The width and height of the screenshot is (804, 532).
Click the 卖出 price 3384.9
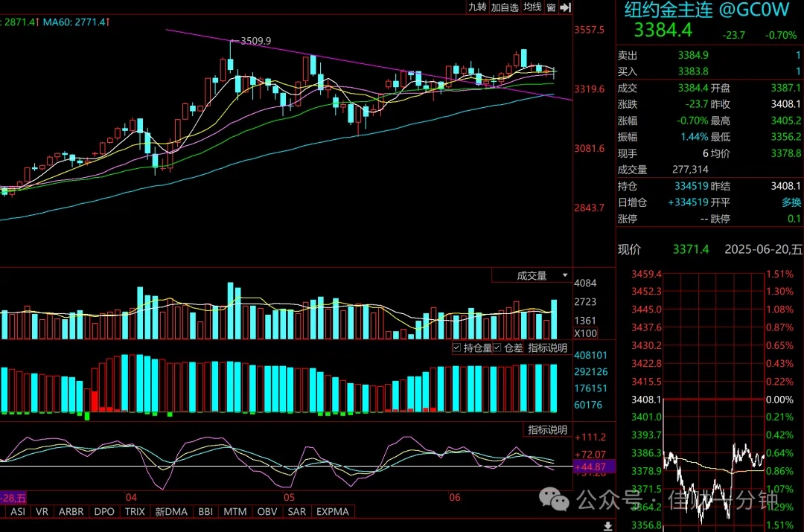[693, 55]
